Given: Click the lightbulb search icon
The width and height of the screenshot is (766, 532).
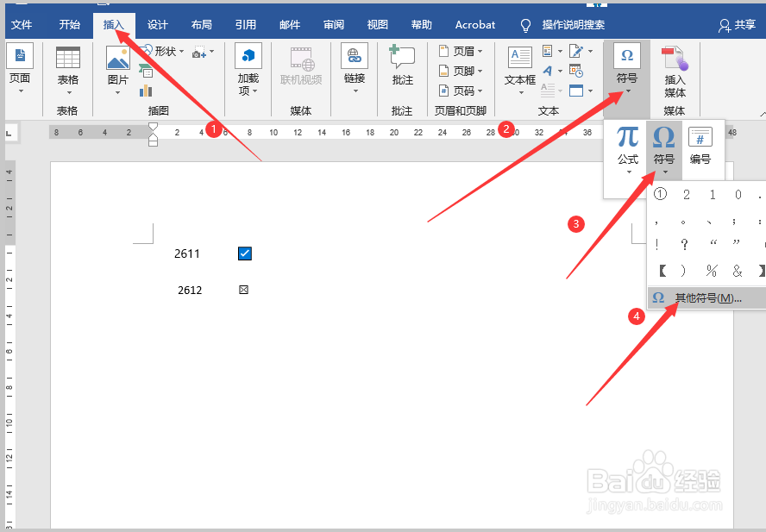Looking at the screenshot, I should pyautogui.click(x=525, y=25).
